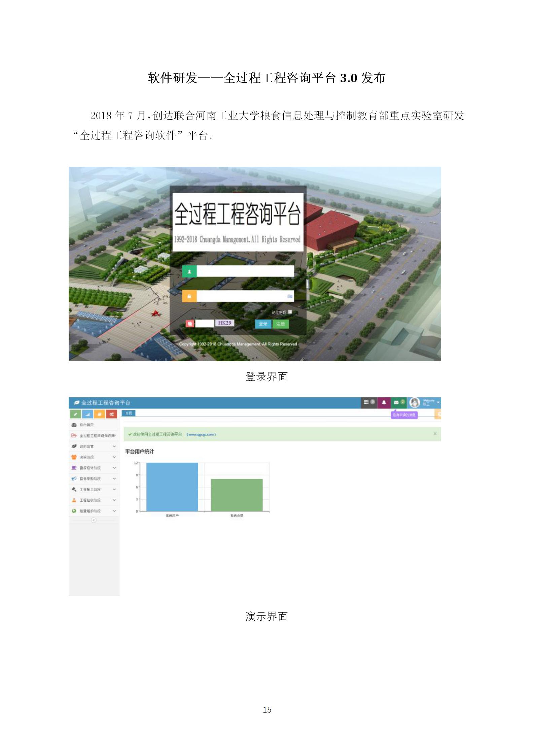Open 后台首页 in the sidebar

[x=86, y=425]
